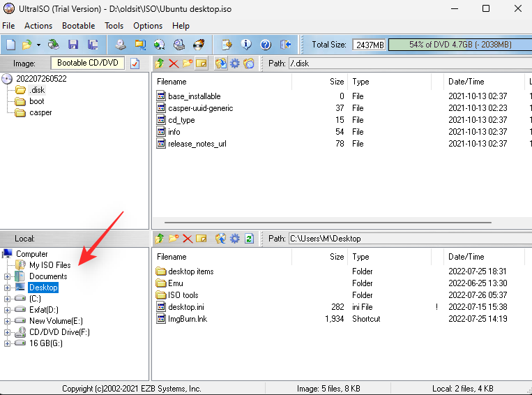
Task: Click the Exit door icon
Action: tap(285, 45)
